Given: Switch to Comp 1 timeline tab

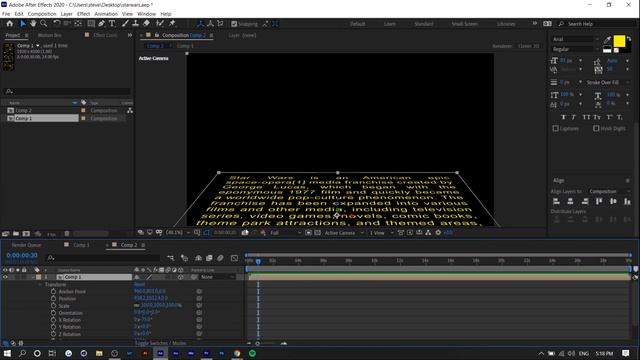Looking at the screenshot, I should click(81, 245).
